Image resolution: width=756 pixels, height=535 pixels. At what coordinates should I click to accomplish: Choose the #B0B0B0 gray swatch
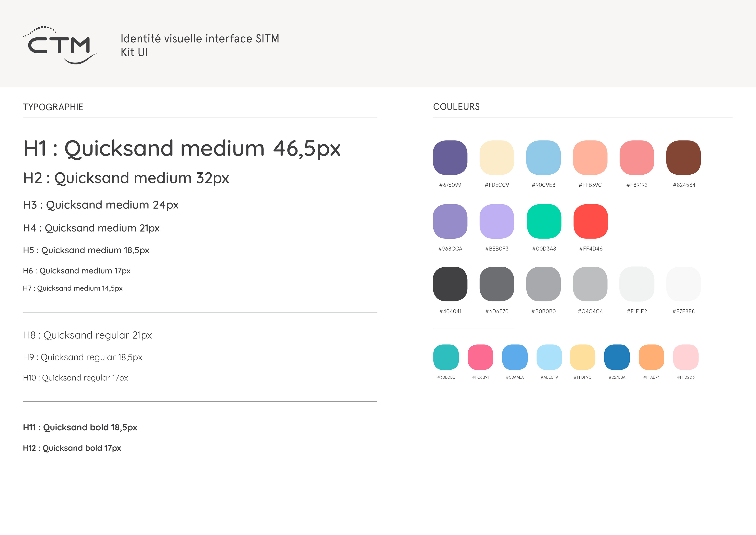[x=544, y=284]
